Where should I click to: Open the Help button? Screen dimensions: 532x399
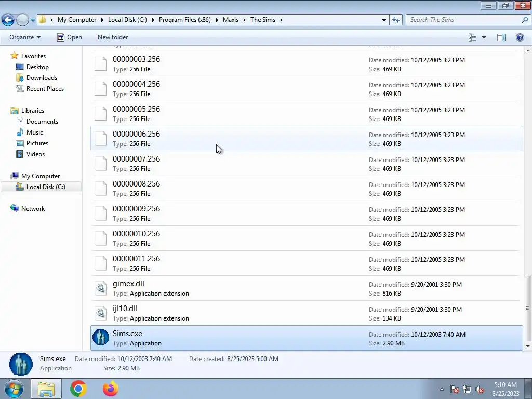[520, 37]
